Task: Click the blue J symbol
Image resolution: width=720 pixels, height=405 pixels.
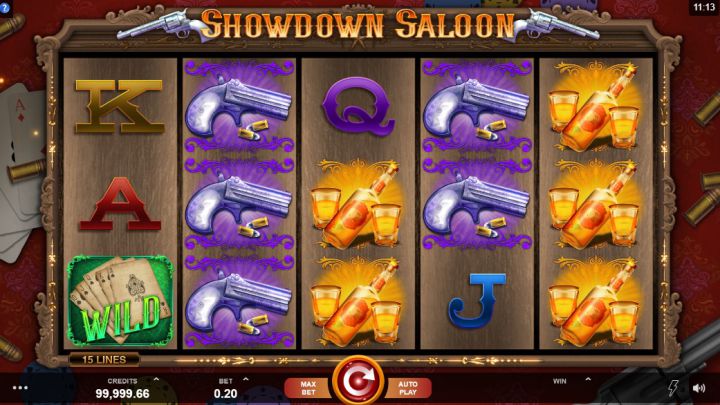Action: click(x=476, y=301)
